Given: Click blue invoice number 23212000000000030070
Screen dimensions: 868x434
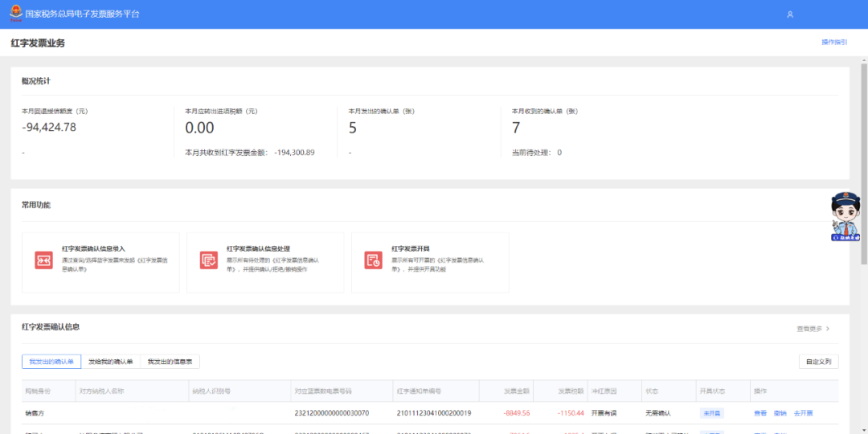Looking at the screenshot, I should [332, 413].
